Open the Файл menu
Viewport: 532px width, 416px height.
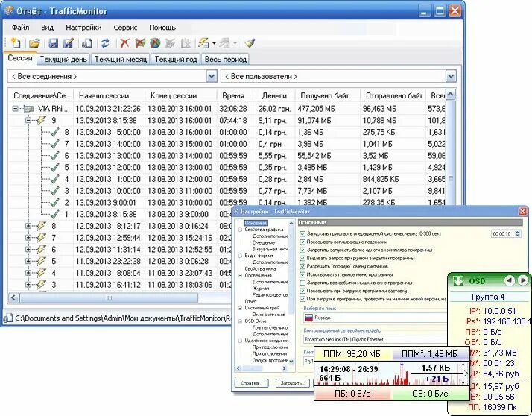pyautogui.click(x=20, y=28)
